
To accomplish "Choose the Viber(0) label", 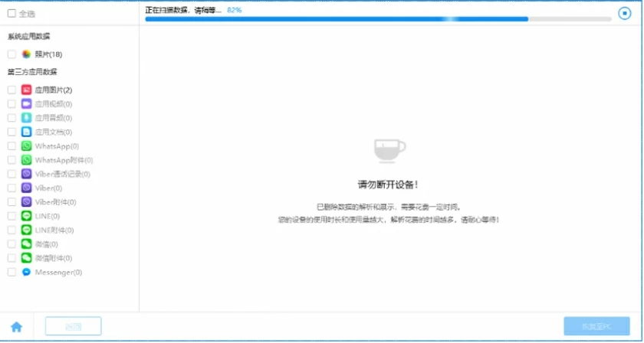I will tap(48, 188).
